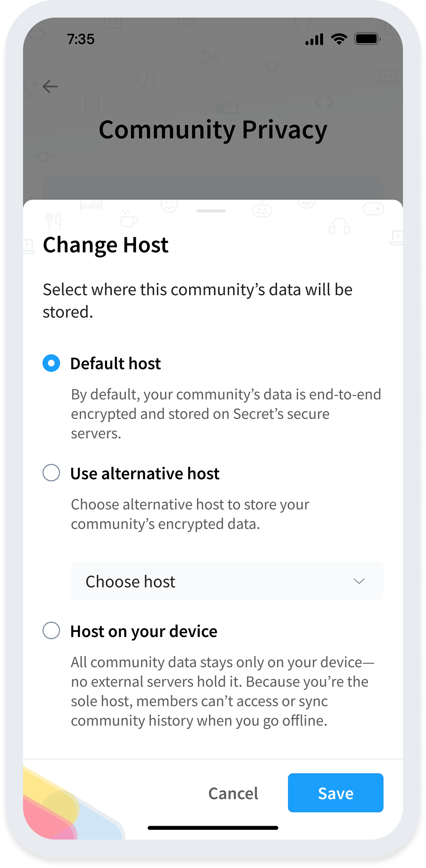The image size is (426, 868).
Task: Click the home indicator bar
Action: pyautogui.click(x=213, y=828)
